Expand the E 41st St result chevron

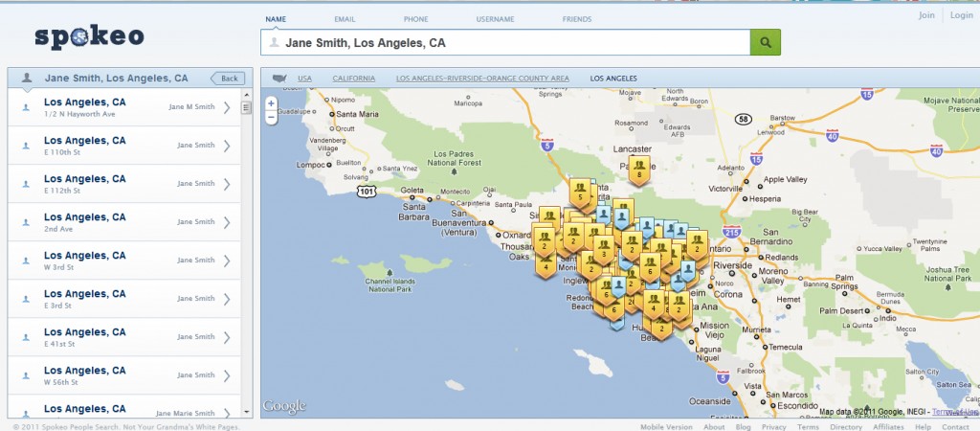tap(226, 337)
